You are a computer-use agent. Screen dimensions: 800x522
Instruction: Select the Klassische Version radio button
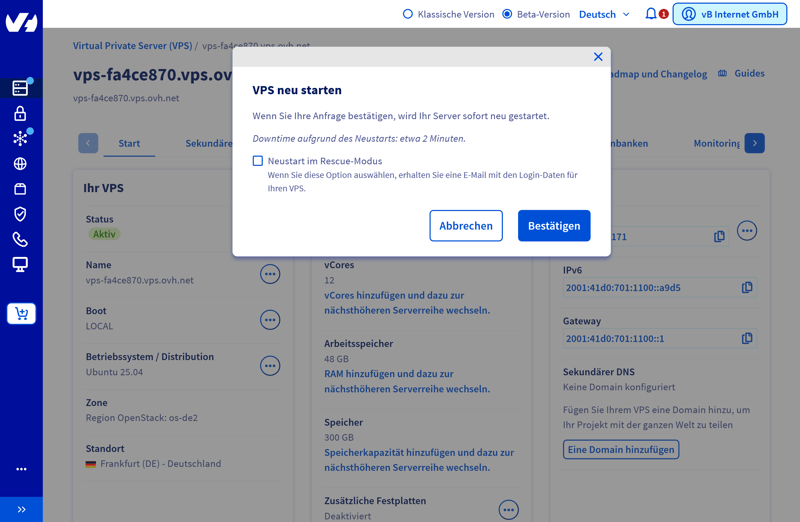[x=408, y=14]
